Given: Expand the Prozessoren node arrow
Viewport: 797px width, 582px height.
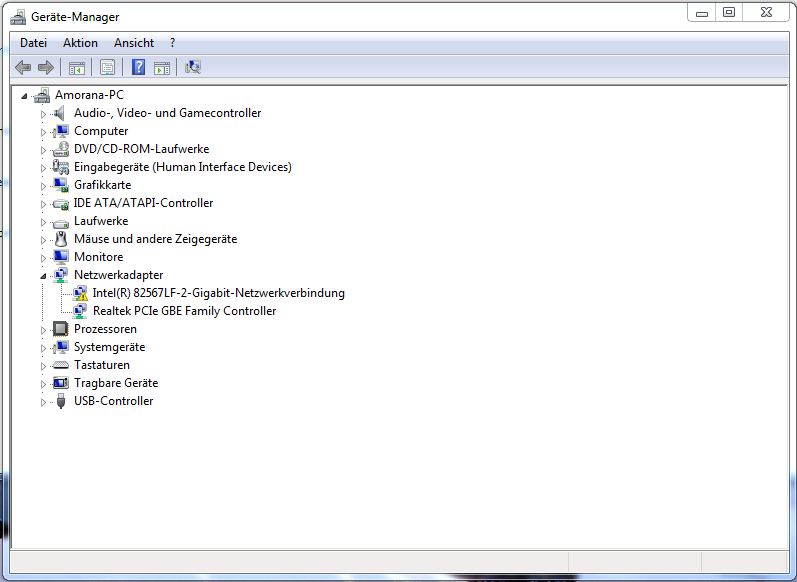Looking at the screenshot, I should pyautogui.click(x=43, y=330).
